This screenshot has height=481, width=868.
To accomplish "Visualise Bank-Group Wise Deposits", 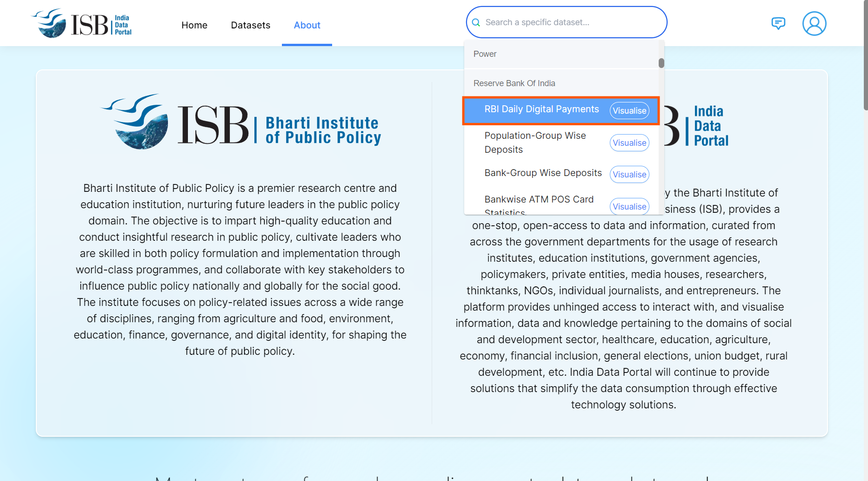I will pyautogui.click(x=629, y=175).
